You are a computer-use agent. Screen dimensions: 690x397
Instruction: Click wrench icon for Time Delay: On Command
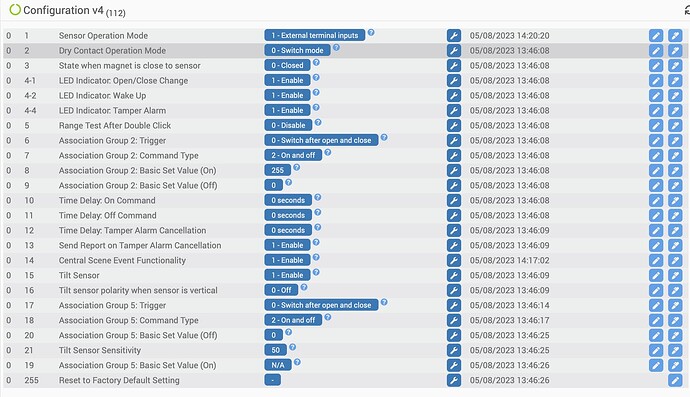[x=454, y=200]
